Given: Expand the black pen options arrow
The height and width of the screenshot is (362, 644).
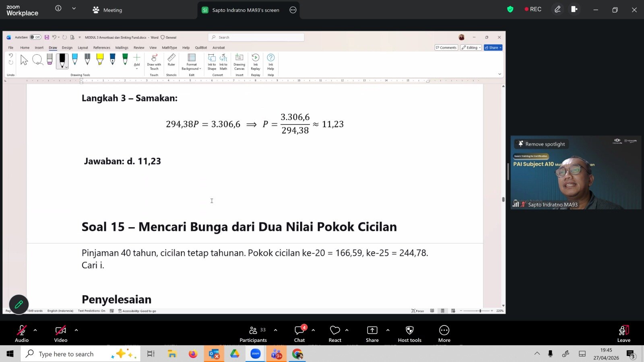Looking at the screenshot, I should 66,67.
